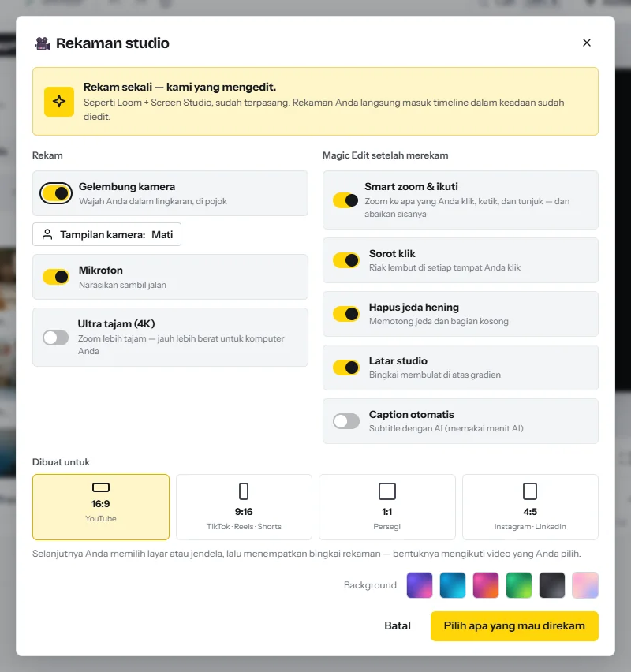This screenshot has width=631, height=672.
Task: Click the 9:16 portrait phone icon
Action: pyautogui.click(x=244, y=491)
